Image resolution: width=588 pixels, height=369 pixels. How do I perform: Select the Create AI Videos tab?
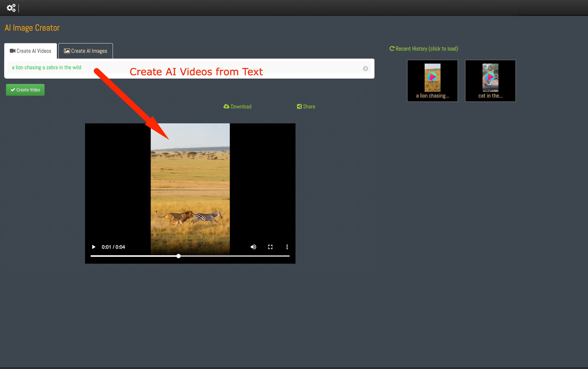point(30,51)
